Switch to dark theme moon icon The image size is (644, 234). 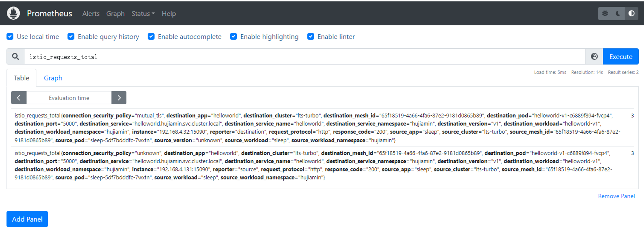[x=618, y=13]
